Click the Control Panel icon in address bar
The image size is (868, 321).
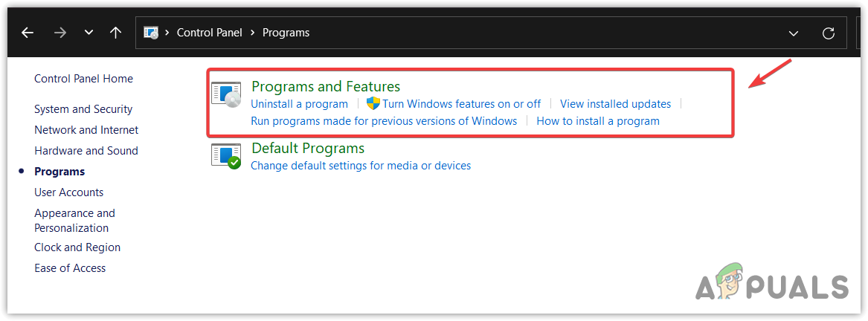[x=151, y=33]
